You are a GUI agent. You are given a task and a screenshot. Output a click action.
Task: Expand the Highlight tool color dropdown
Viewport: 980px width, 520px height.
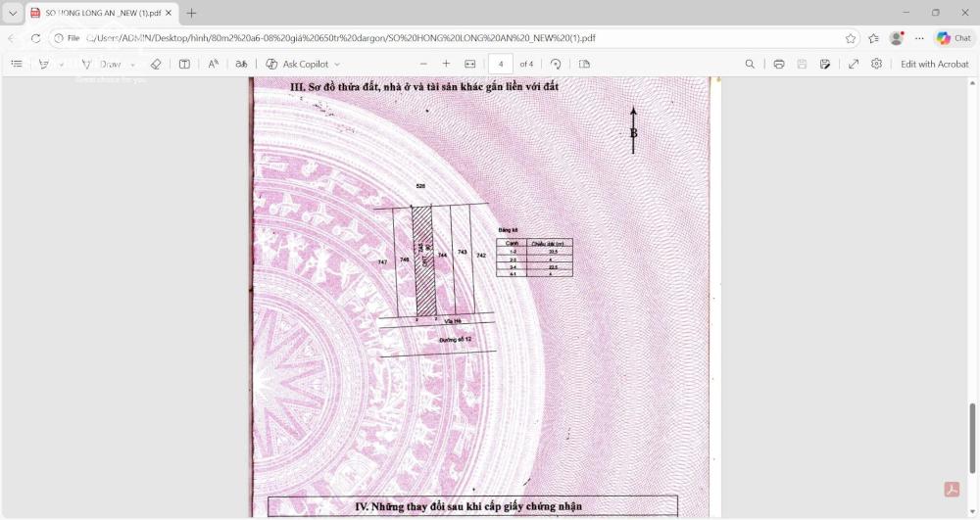(x=61, y=64)
